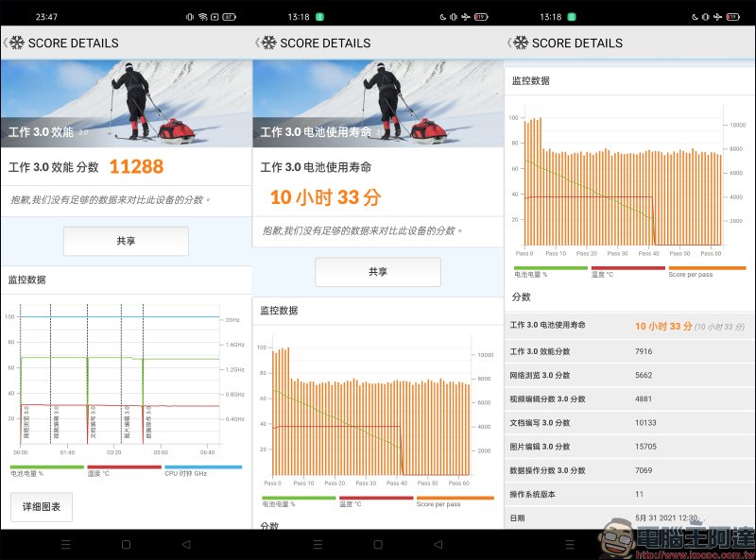This screenshot has width=756, height=560.
Task: Tap the left phone back triangle icon
Action: coord(186,545)
